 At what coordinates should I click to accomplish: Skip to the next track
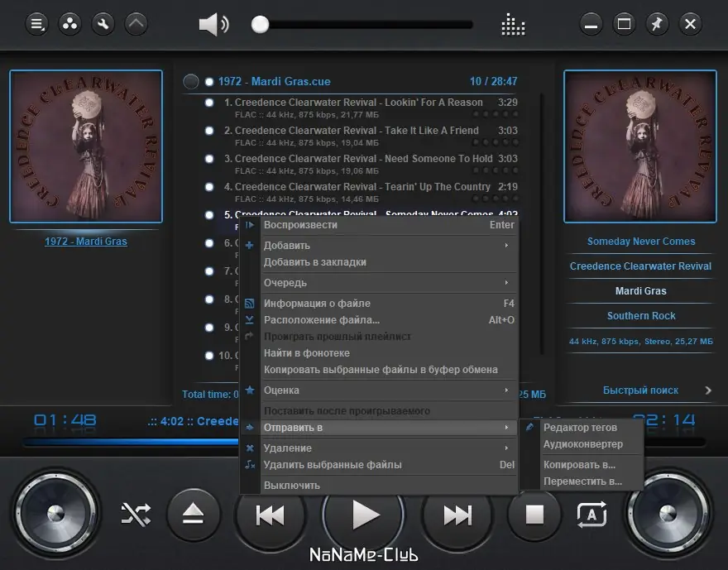(x=457, y=515)
